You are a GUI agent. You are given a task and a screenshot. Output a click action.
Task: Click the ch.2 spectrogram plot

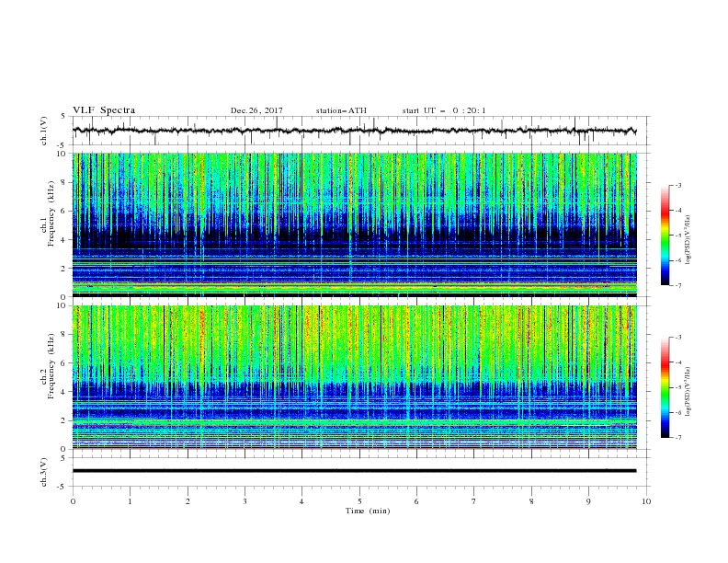[x=355, y=377]
